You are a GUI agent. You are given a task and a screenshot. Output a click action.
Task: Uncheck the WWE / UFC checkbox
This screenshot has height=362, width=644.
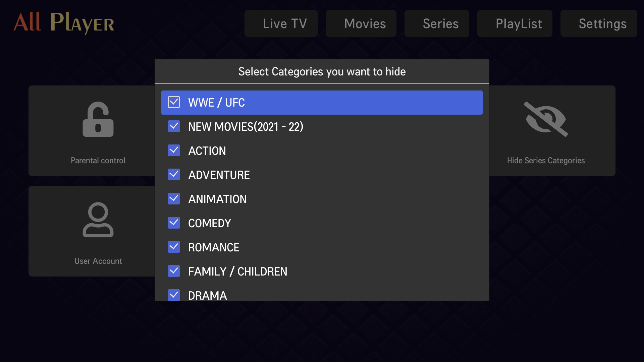(x=174, y=102)
